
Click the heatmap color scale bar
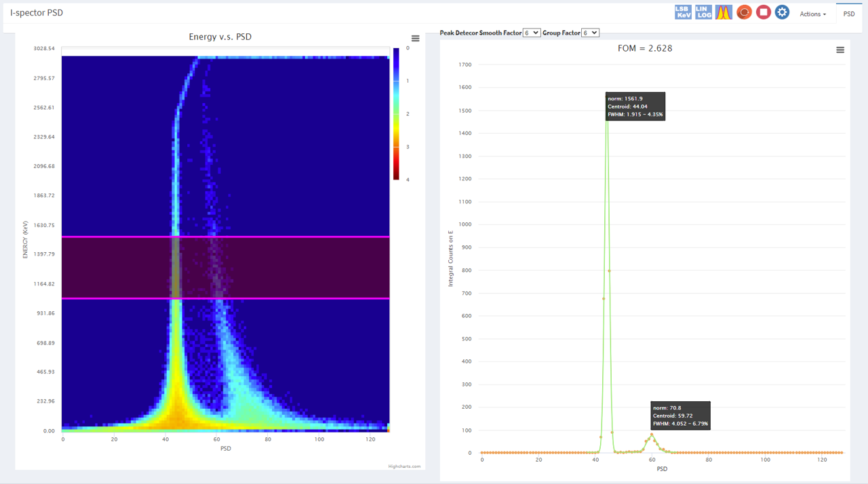pyautogui.click(x=397, y=113)
